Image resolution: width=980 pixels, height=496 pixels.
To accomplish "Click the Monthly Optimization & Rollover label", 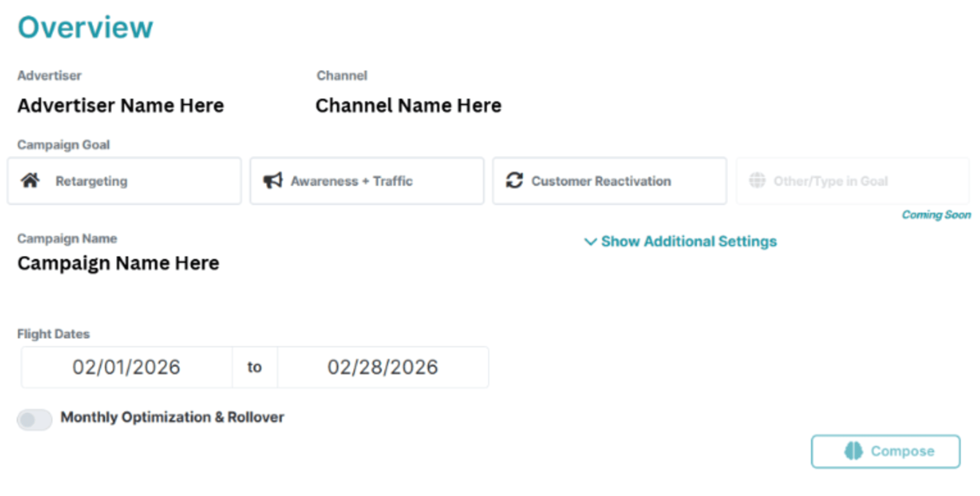I will click(x=172, y=418).
